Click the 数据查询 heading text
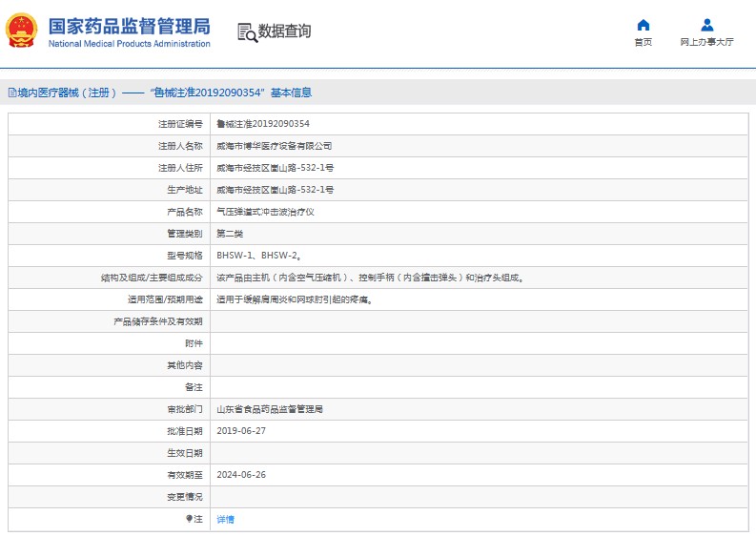 (284, 31)
